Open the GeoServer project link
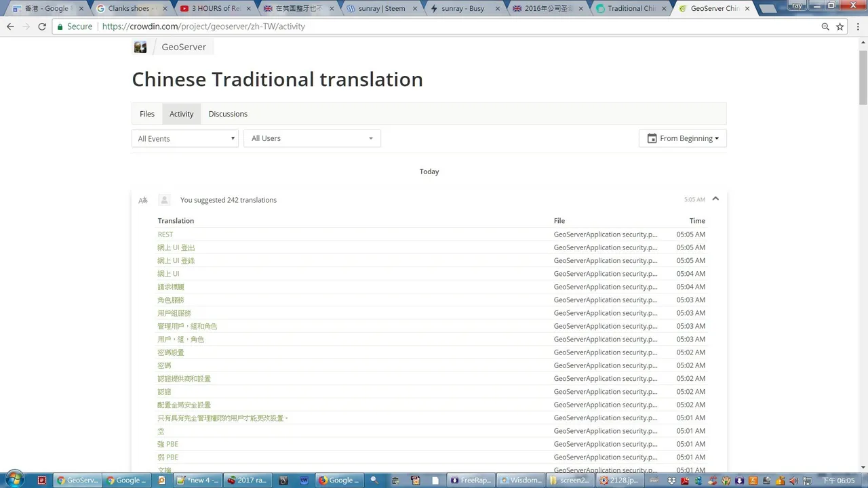Image resolution: width=868 pixels, height=488 pixels. tap(184, 47)
